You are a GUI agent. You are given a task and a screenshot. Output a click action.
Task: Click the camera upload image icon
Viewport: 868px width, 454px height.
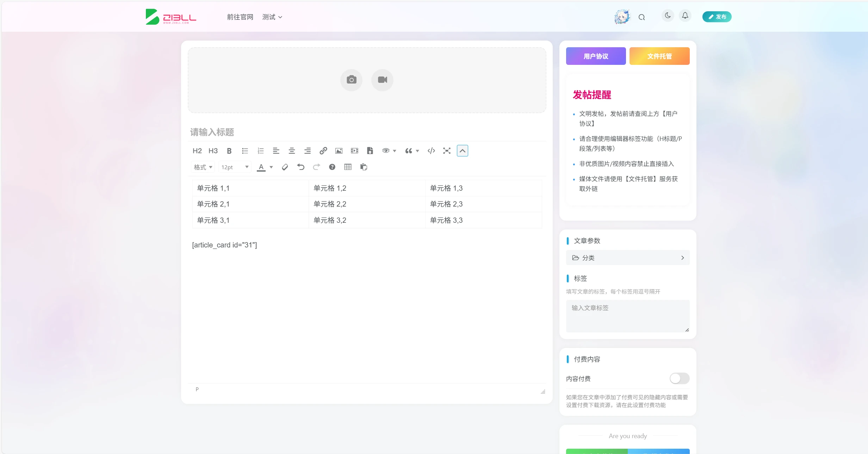pyautogui.click(x=351, y=80)
